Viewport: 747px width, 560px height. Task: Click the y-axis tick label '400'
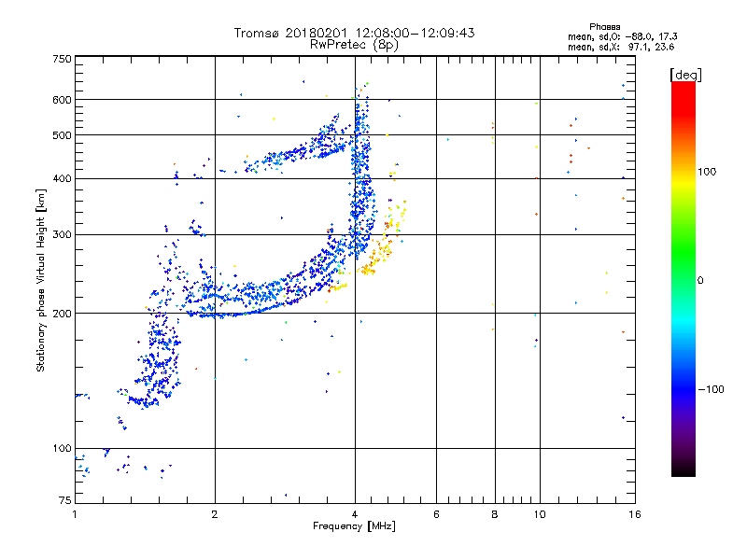click(x=62, y=179)
